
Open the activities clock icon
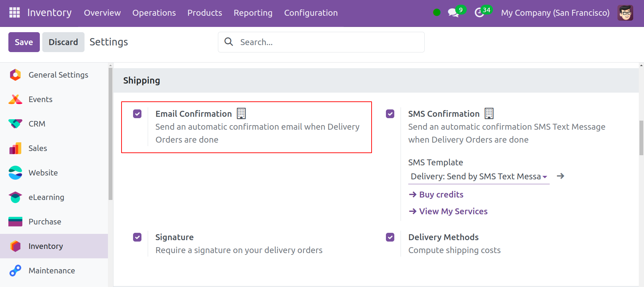[x=479, y=13]
